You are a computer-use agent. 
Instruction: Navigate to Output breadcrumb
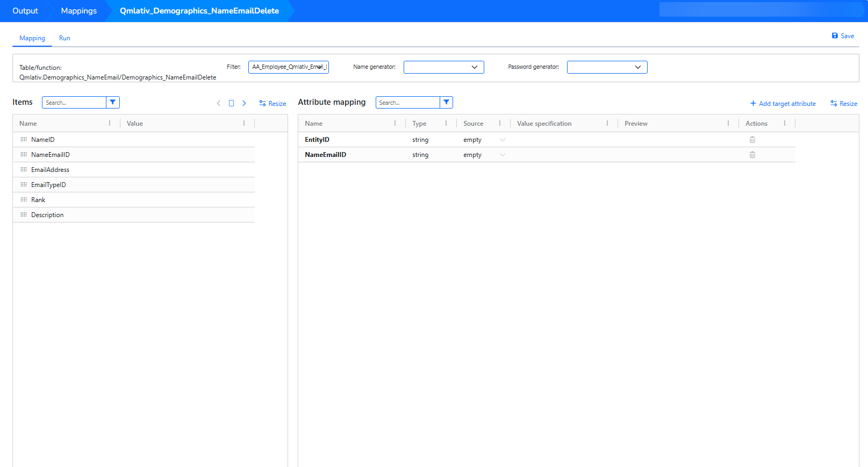pyautogui.click(x=25, y=11)
